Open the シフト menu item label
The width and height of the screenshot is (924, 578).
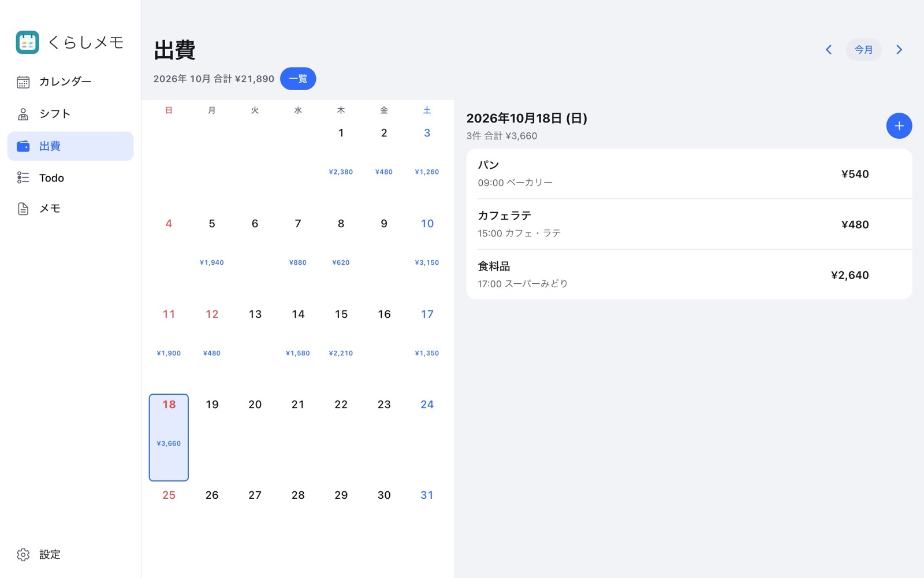[x=55, y=114]
